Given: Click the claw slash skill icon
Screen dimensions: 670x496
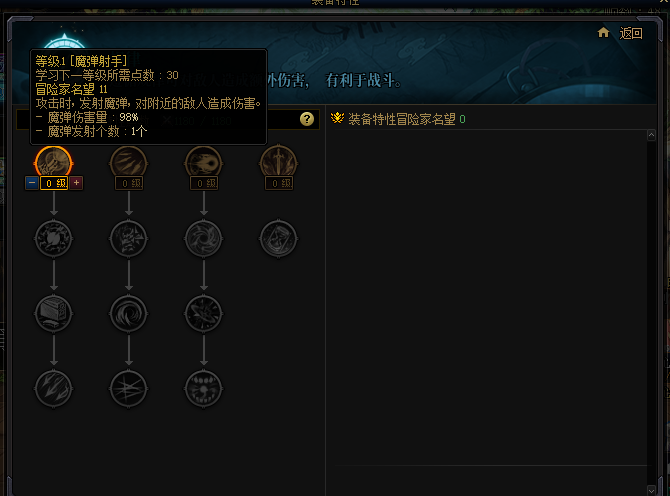Looking at the screenshot, I should tap(129, 163).
